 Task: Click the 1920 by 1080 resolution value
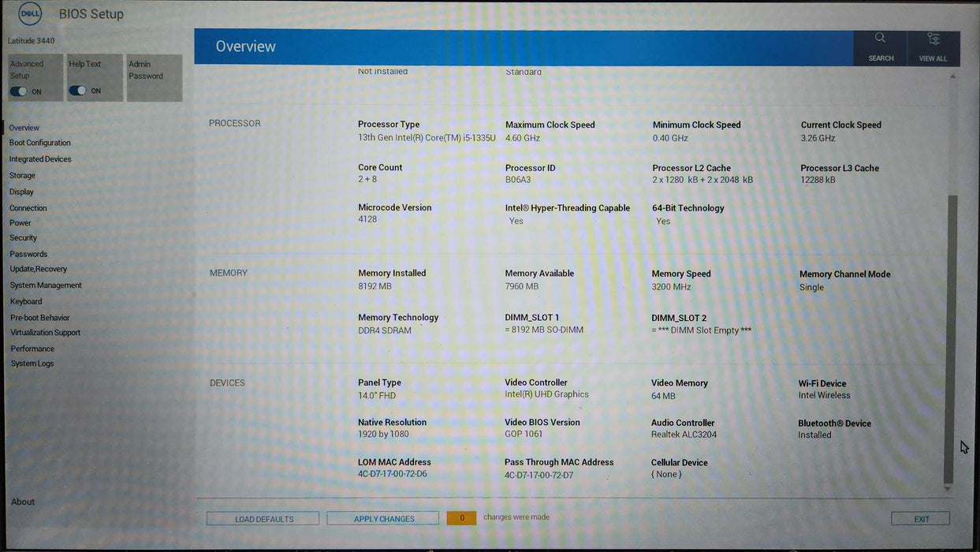pyautogui.click(x=383, y=434)
